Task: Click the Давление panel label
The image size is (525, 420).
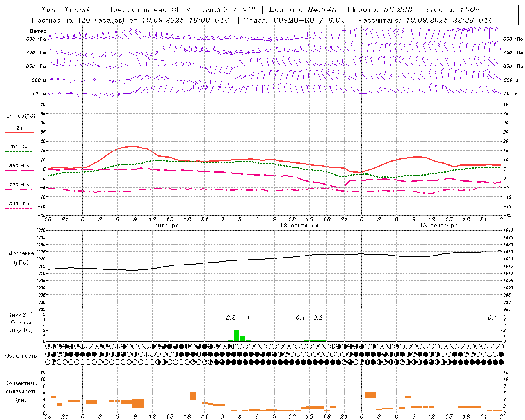Action: pos(21,253)
